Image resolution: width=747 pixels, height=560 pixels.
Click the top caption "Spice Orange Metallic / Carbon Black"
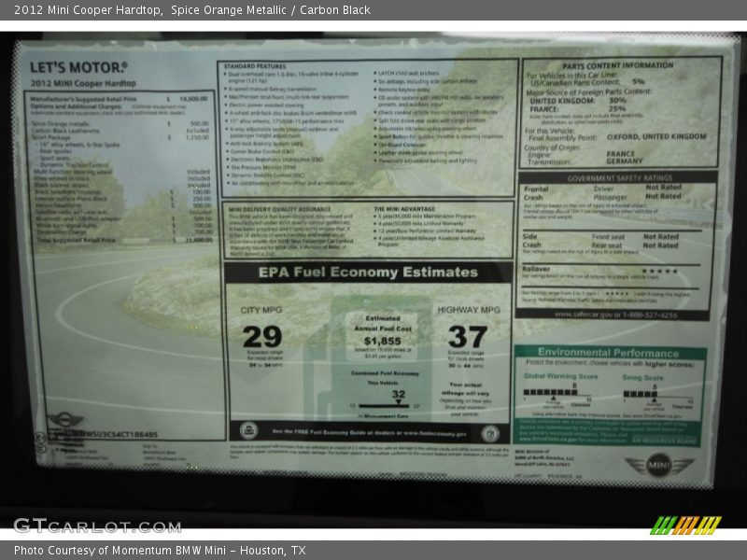click(271, 10)
